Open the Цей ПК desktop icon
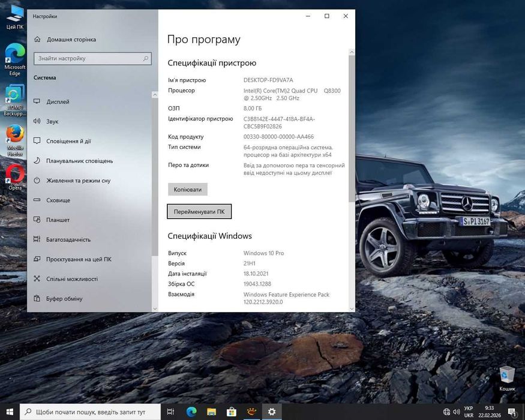This screenshot has width=525, height=420. coord(15,17)
